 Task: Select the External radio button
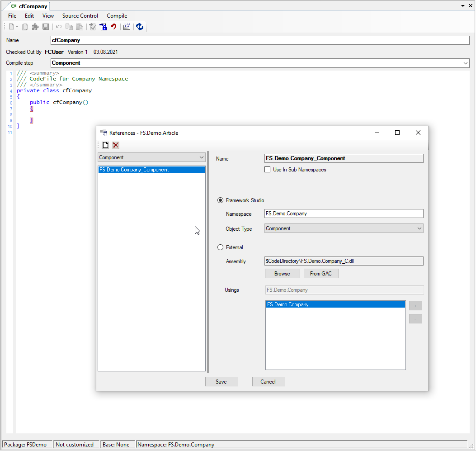coord(221,247)
